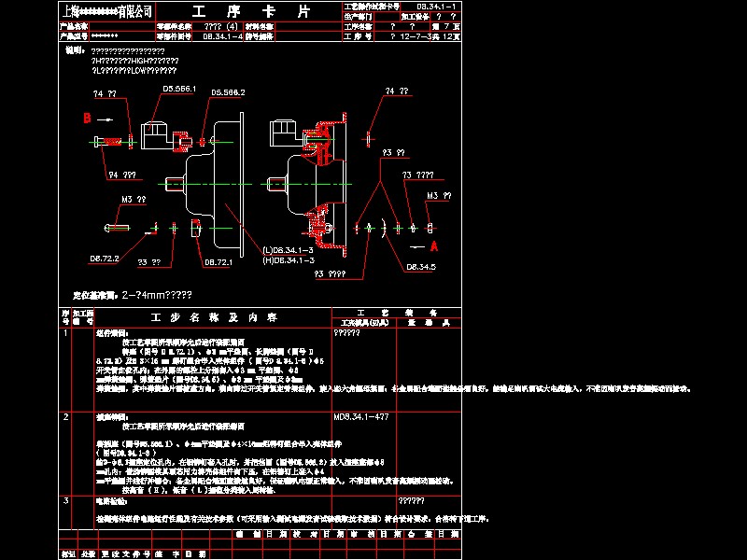Select the company name ending in 有限公司

tap(107, 11)
